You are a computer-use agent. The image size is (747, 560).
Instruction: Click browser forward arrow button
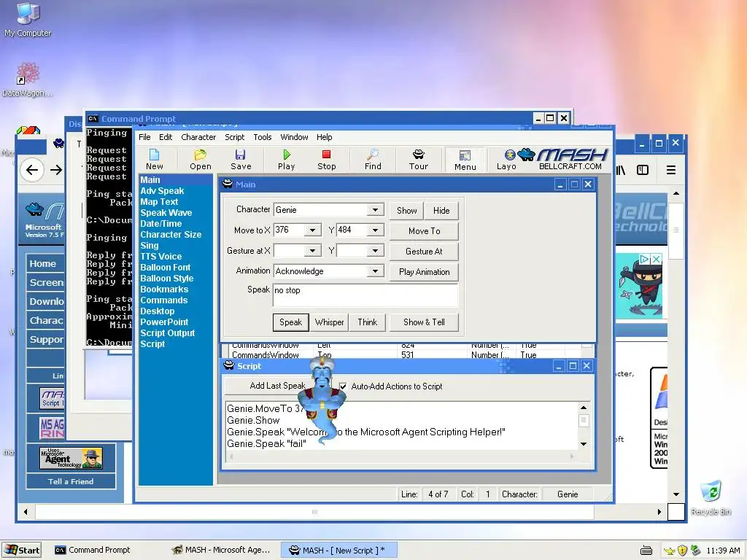56,169
